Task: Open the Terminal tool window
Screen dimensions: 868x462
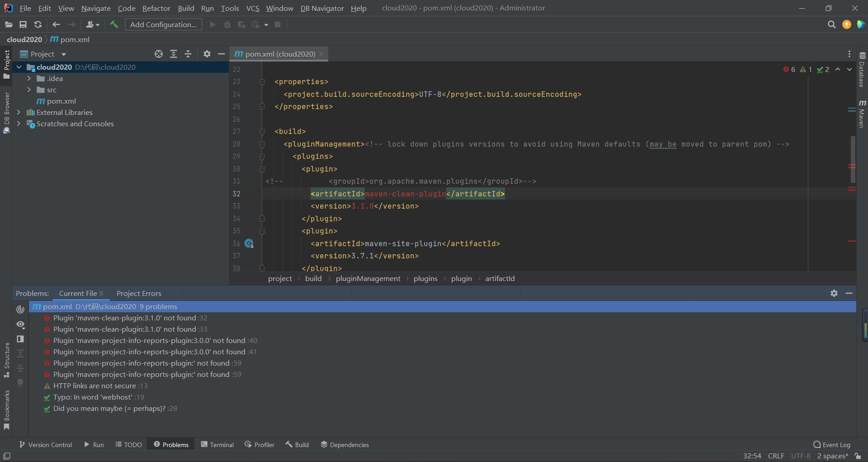Action: click(x=217, y=445)
